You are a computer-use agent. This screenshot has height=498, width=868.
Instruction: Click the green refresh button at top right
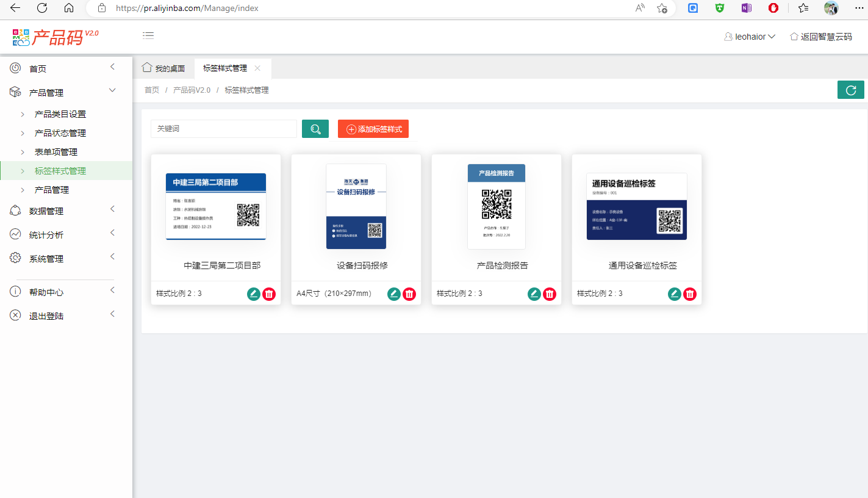tap(850, 90)
